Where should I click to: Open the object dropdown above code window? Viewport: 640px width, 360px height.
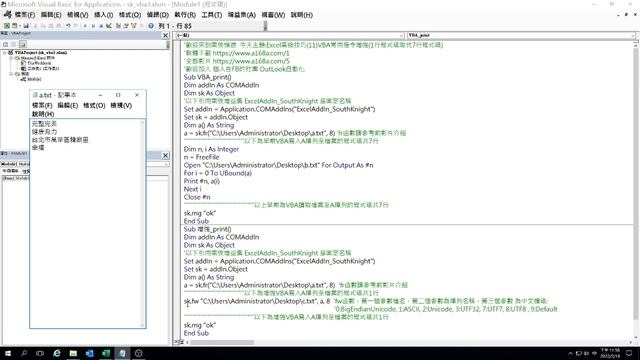(401, 36)
